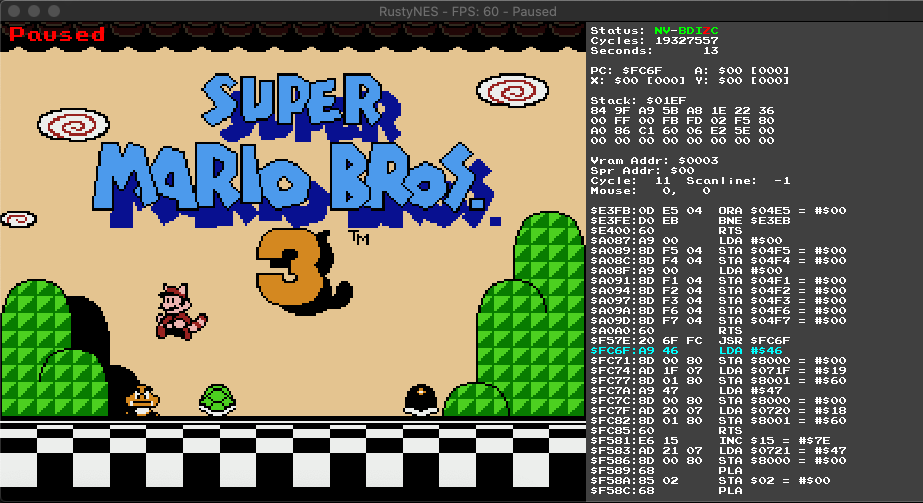Click disassembly line $A091 STA $04F1
This screenshot has width=923, height=503.
coord(718,281)
